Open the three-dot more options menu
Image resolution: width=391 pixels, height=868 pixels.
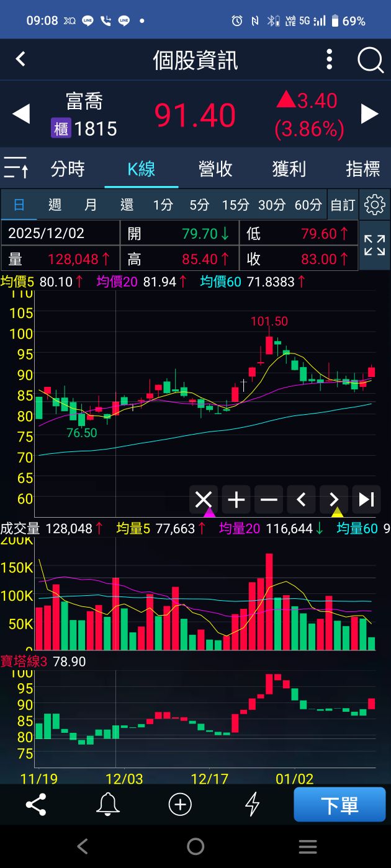(330, 60)
